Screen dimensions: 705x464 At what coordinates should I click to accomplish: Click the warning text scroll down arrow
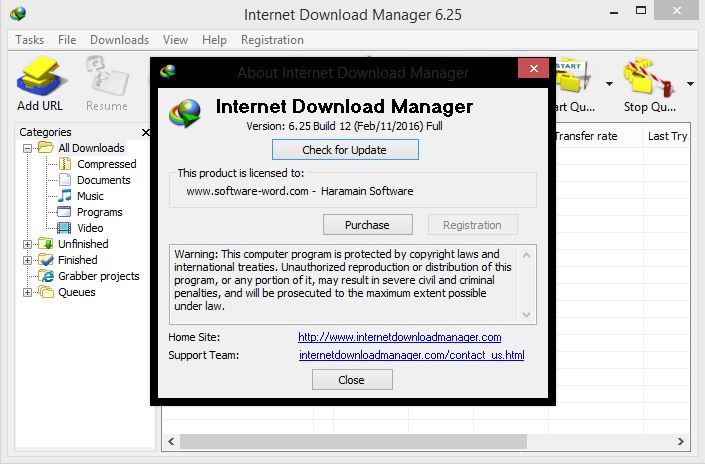[527, 315]
